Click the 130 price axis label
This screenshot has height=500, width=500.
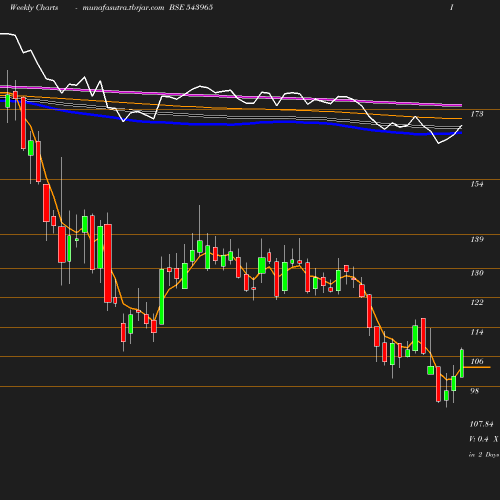click(x=477, y=273)
